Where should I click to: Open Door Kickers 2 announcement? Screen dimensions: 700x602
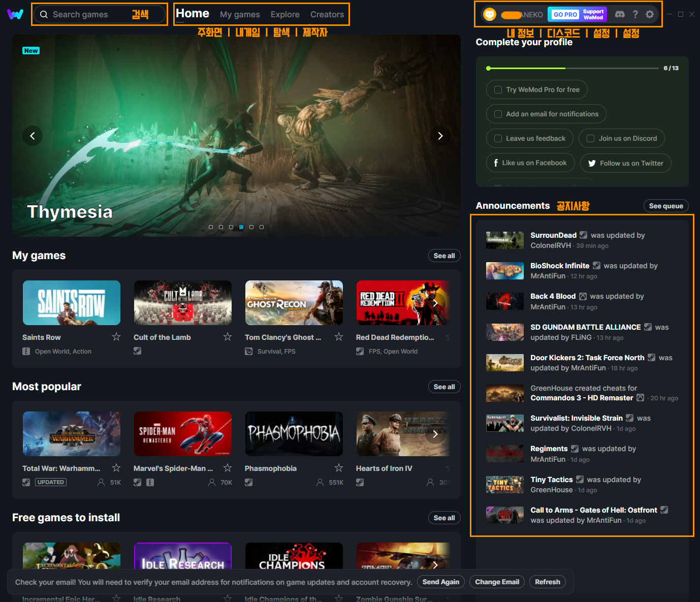[x=582, y=363]
